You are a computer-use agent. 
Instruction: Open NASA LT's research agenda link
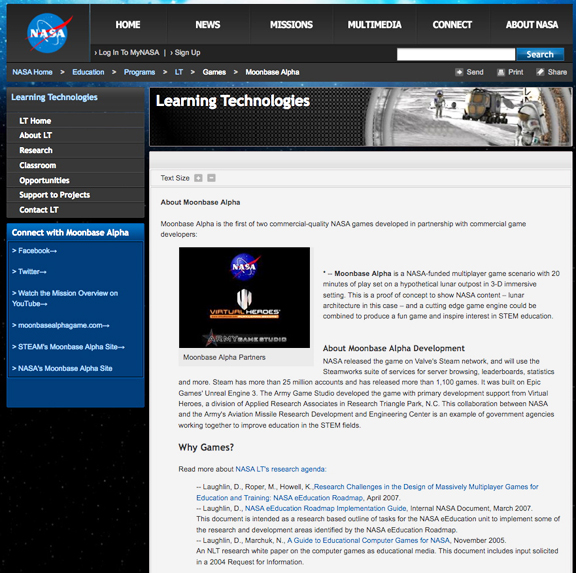pyautogui.click(x=280, y=469)
